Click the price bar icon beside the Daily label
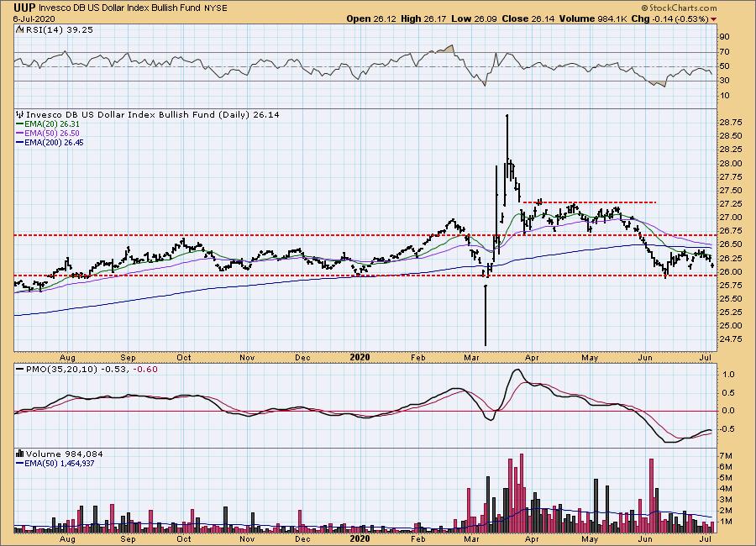Viewport: 756px width, 546px height. click(x=20, y=115)
